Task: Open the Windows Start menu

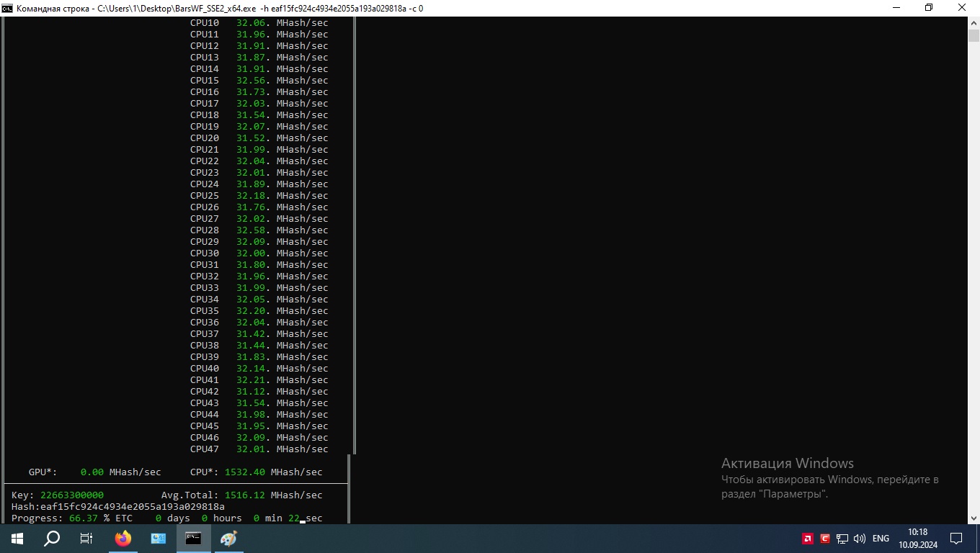Action: 17,538
